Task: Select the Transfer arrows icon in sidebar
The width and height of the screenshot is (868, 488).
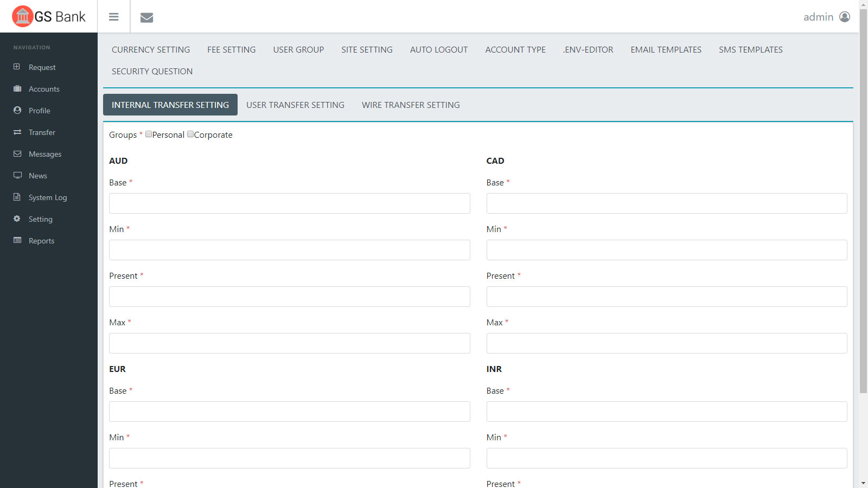Action: pyautogui.click(x=17, y=132)
